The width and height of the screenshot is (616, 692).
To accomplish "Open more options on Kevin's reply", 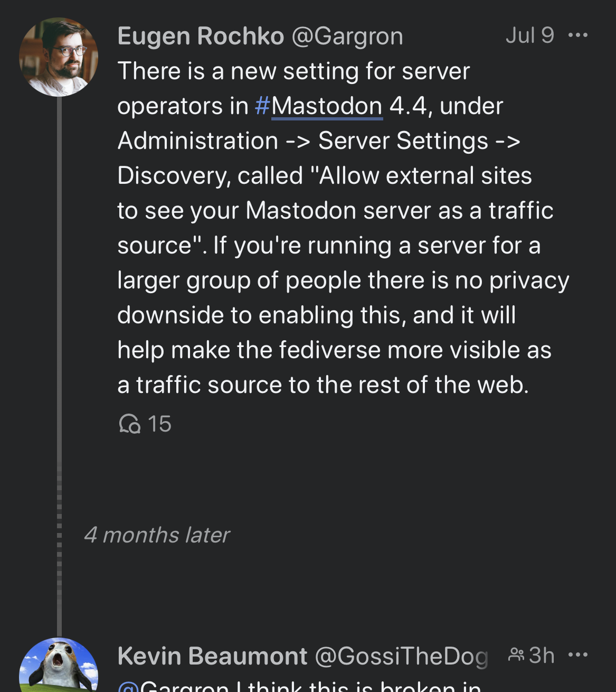I will click(578, 656).
